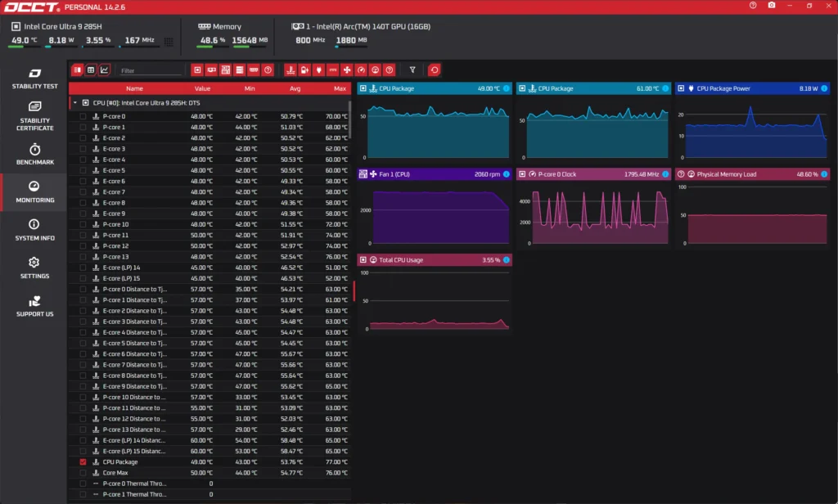Toggle the temperature sensor filter icon

point(291,70)
